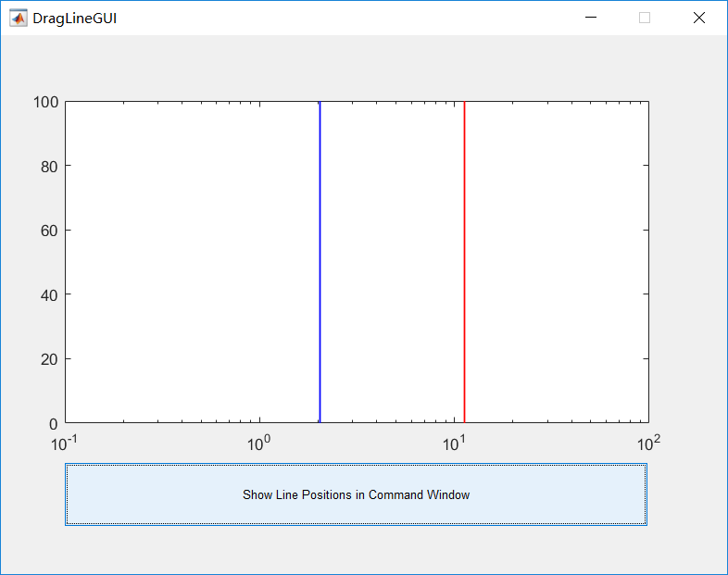Click the y-axis label 40
The image size is (728, 575).
pyautogui.click(x=49, y=295)
